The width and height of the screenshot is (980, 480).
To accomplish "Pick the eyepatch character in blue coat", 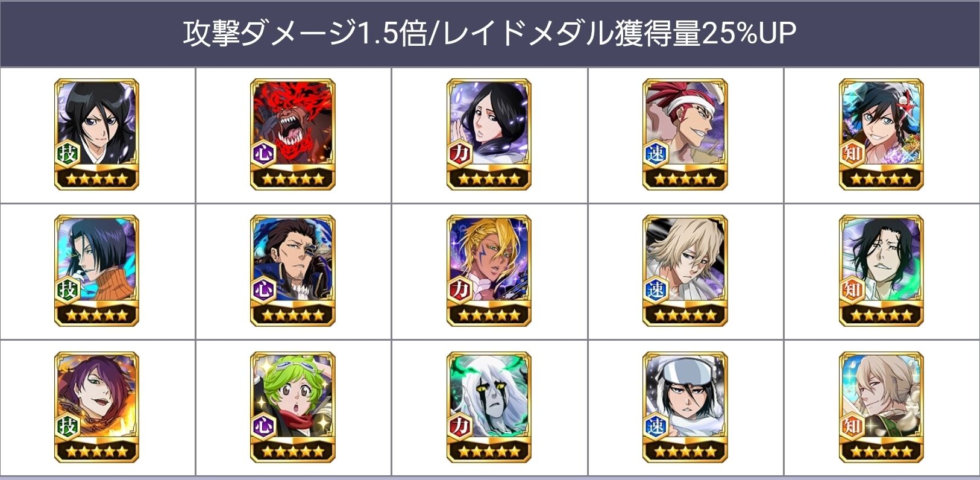I will pos(293,271).
